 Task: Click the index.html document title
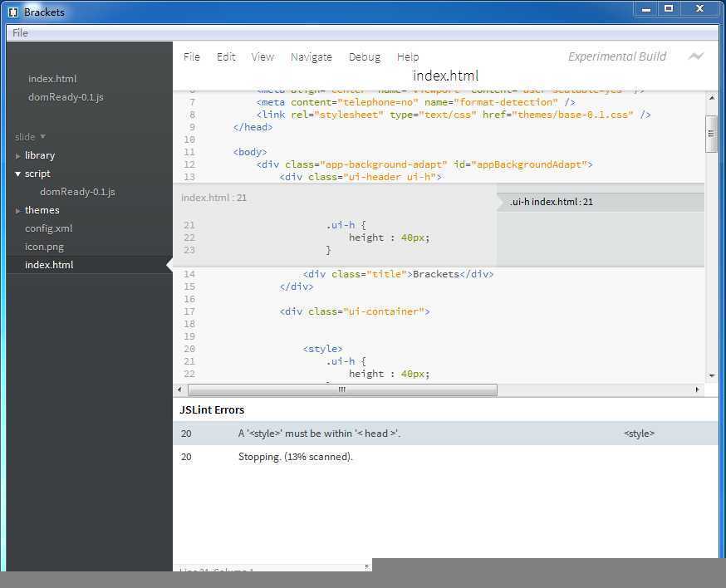click(445, 76)
